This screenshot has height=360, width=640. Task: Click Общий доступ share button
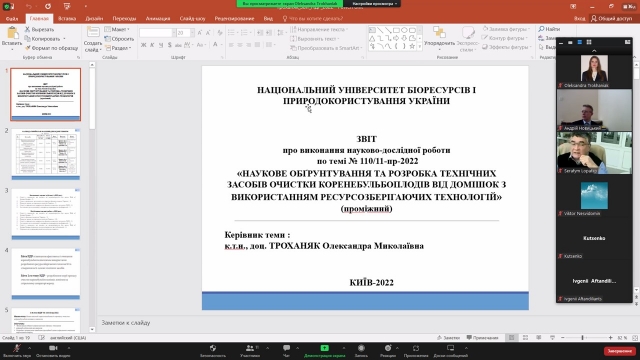(611, 18)
